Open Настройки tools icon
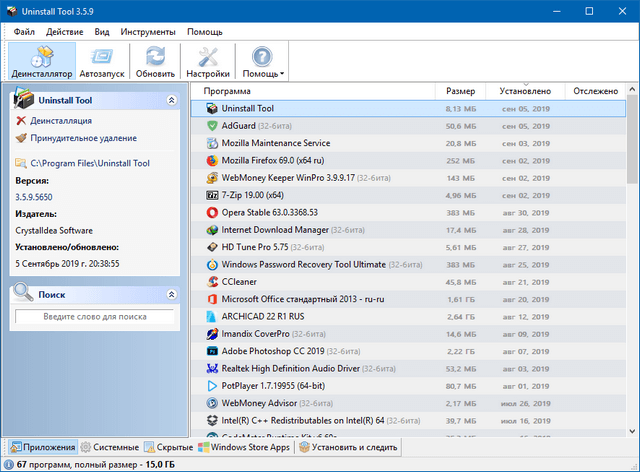640x472 pixels. point(208,56)
